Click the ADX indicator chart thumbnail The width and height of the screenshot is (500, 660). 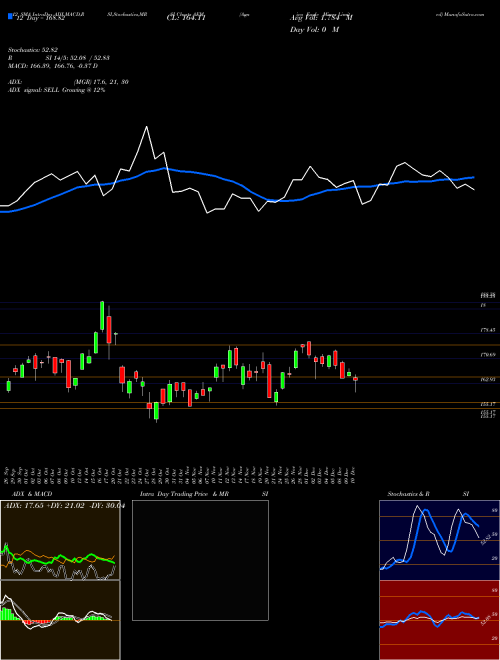coord(60,540)
